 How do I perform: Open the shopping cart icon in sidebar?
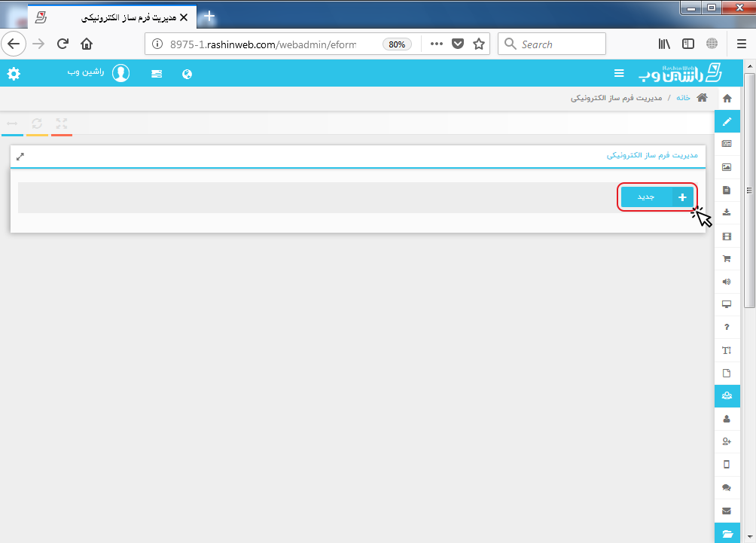(x=727, y=259)
